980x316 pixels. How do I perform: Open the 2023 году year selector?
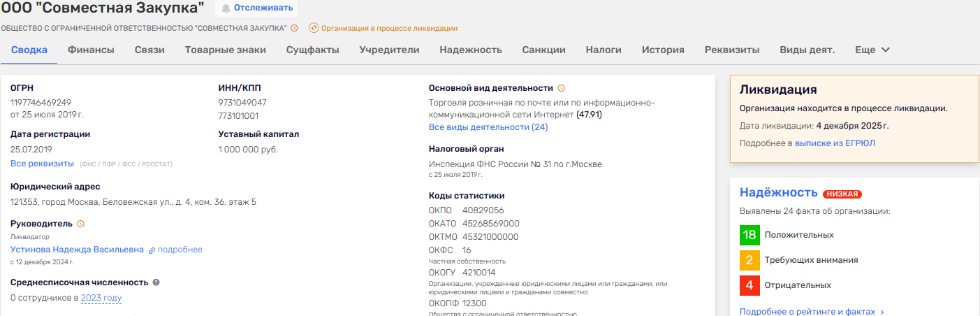pyautogui.click(x=101, y=299)
